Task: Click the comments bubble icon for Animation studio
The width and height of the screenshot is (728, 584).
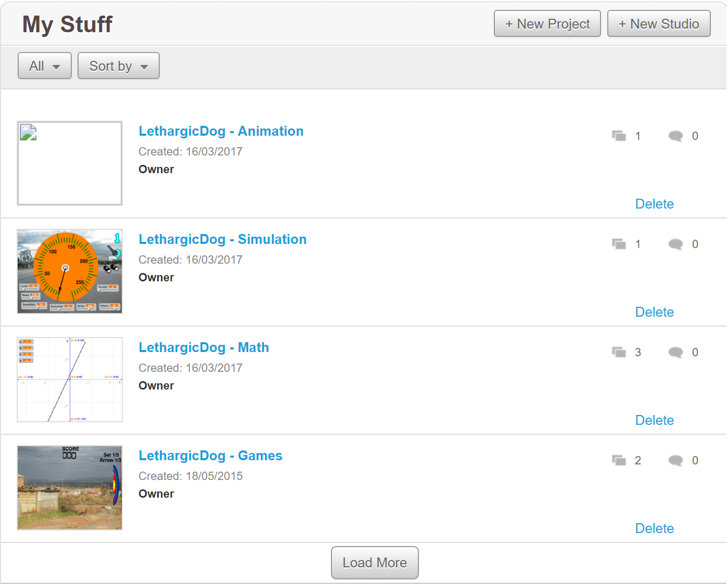Action: click(x=675, y=136)
